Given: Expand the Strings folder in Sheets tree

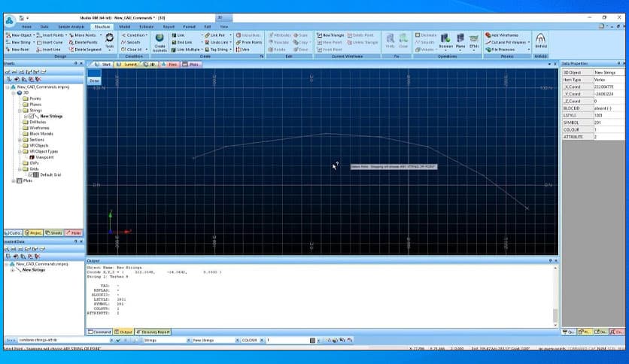Looking at the screenshot, I should click(x=20, y=111).
